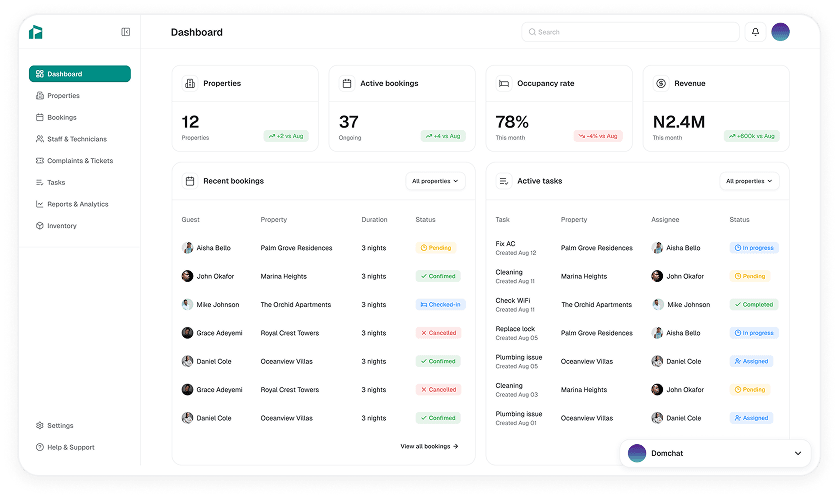Click the N2.4M revenue value
839x498 pixels.
coord(679,122)
